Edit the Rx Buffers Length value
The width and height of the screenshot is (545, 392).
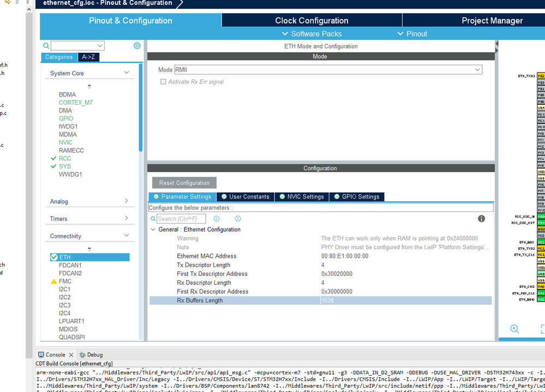406,300
